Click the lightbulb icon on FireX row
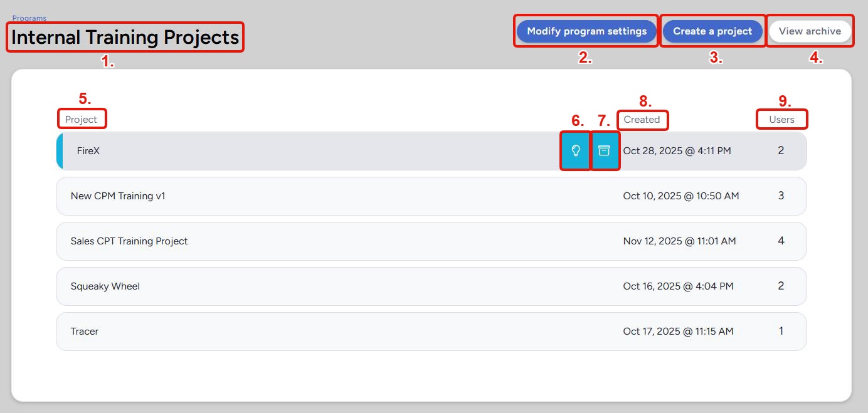868x413 pixels. [576, 151]
